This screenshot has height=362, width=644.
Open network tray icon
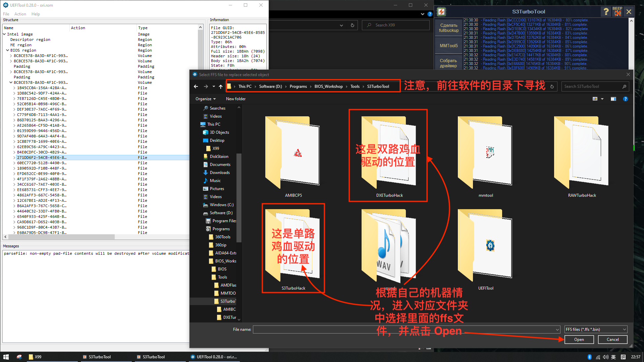coord(598,357)
